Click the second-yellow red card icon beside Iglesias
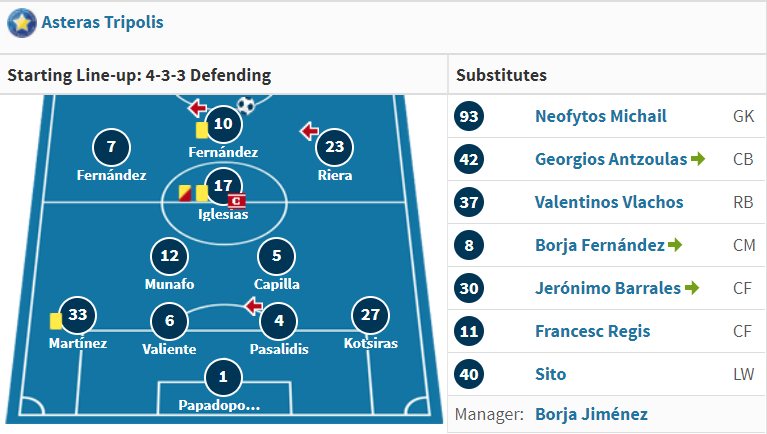 click(x=185, y=193)
